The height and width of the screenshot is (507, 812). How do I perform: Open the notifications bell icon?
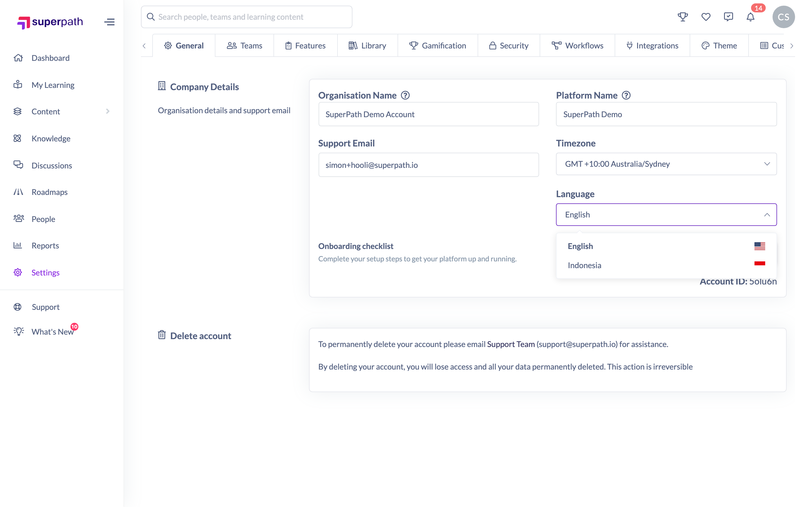coord(750,17)
